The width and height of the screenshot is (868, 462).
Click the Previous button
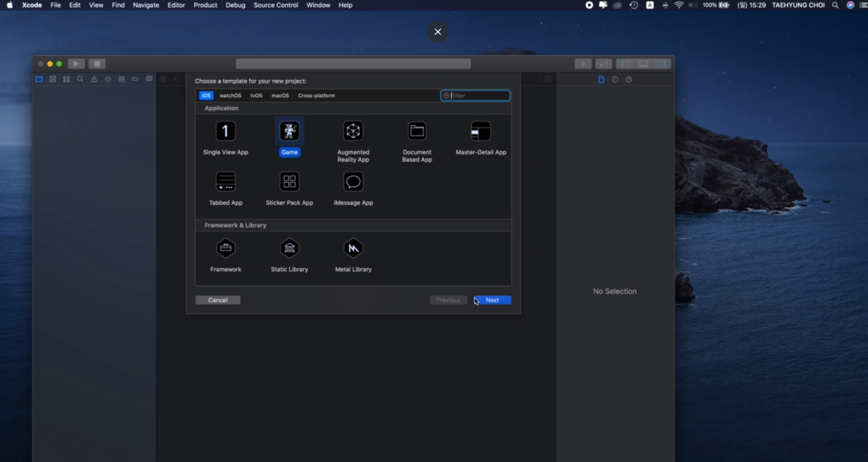pyautogui.click(x=448, y=300)
